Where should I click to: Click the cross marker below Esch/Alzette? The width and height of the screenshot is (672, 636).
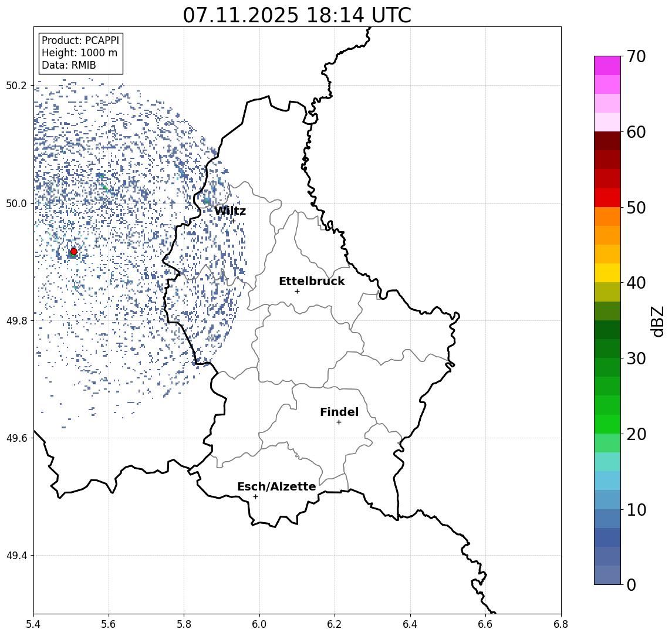tap(256, 497)
